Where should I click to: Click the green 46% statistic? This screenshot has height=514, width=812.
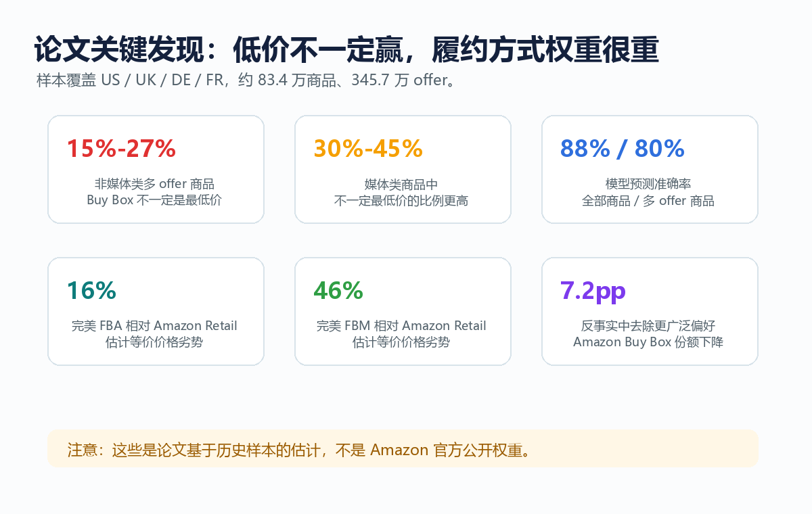pyautogui.click(x=338, y=290)
